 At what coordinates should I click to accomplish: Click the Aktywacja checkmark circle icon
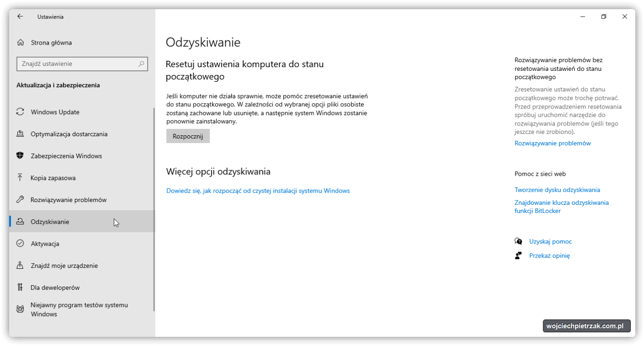20,243
